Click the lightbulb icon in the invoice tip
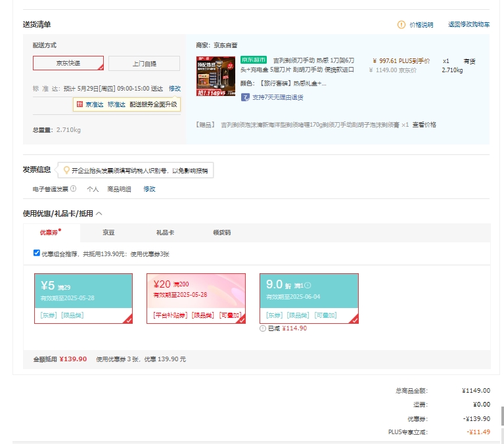Image resolution: width=504 pixels, height=444 pixels. (x=66, y=170)
